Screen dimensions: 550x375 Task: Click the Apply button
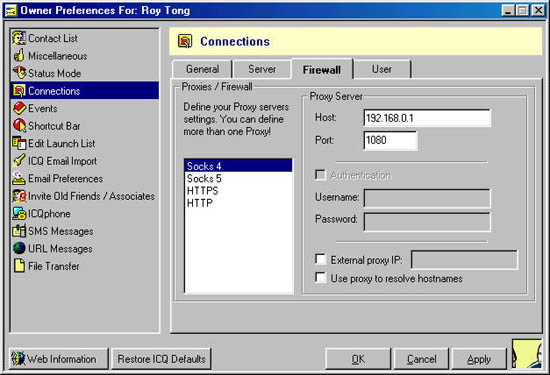[479, 359]
